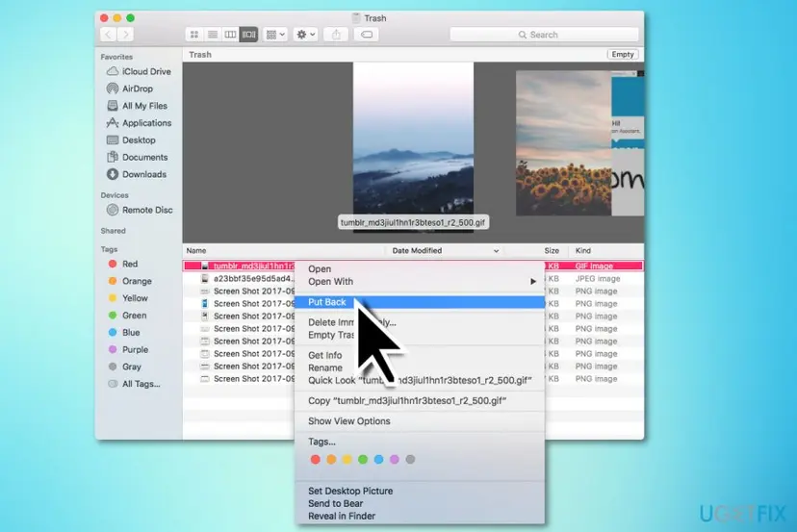Choose Set Desktop Picture
This screenshot has width=797, height=532.
[x=420, y=491]
